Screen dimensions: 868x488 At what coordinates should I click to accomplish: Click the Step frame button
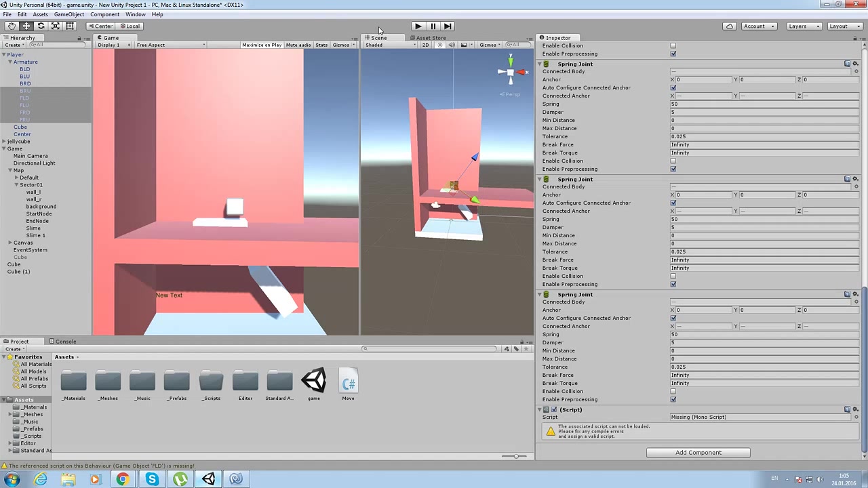point(448,26)
